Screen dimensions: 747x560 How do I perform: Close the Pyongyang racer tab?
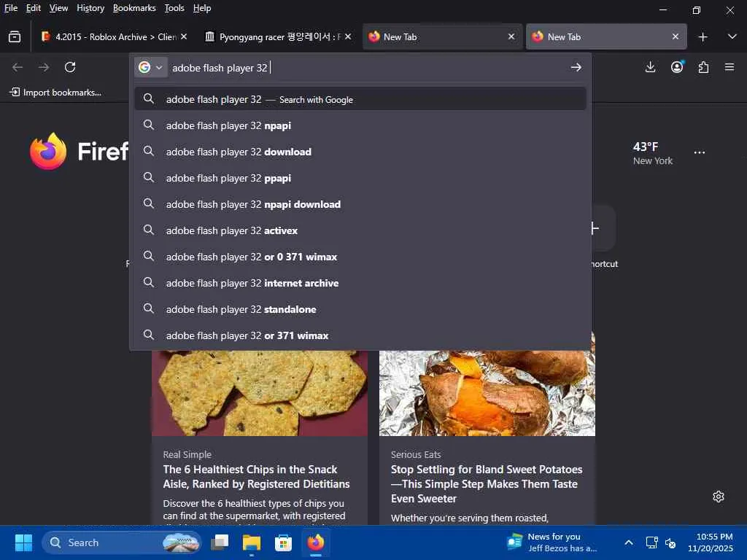[348, 36]
